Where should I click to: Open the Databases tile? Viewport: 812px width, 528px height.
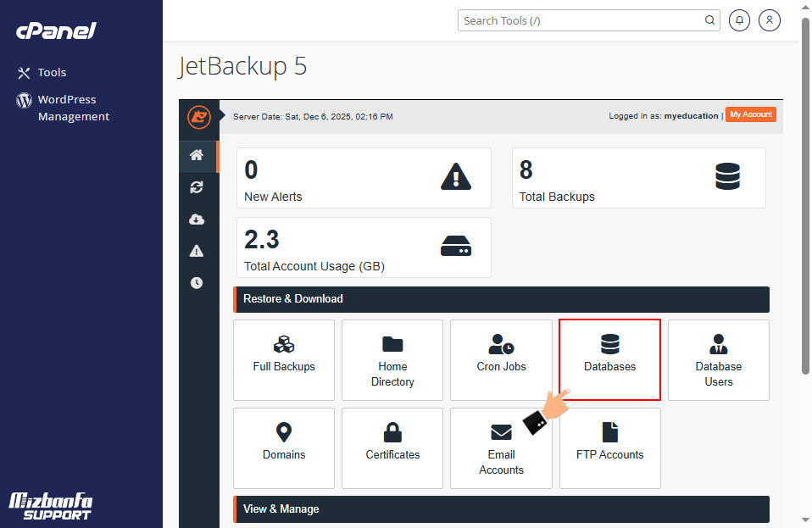(x=609, y=359)
